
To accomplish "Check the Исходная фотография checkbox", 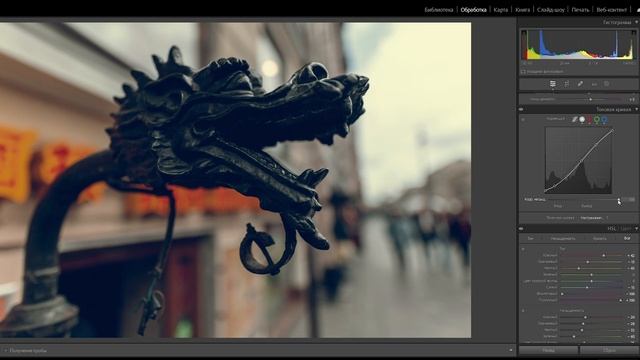I will [523, 71].
